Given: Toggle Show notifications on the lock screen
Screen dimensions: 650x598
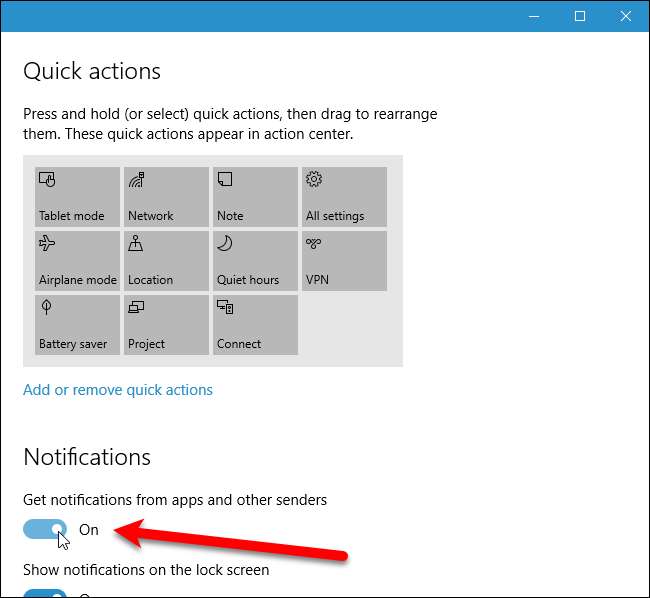Looking at the screenshot, I should click(46, 593).
